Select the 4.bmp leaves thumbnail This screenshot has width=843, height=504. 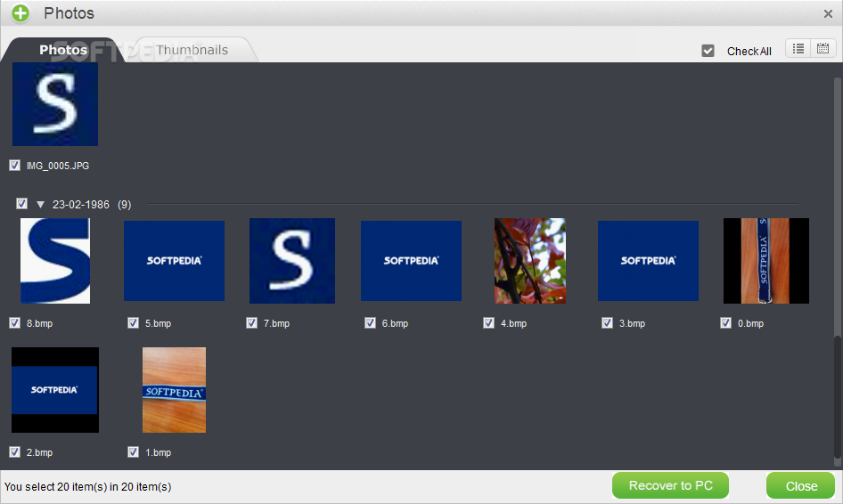tap(530, 261)
